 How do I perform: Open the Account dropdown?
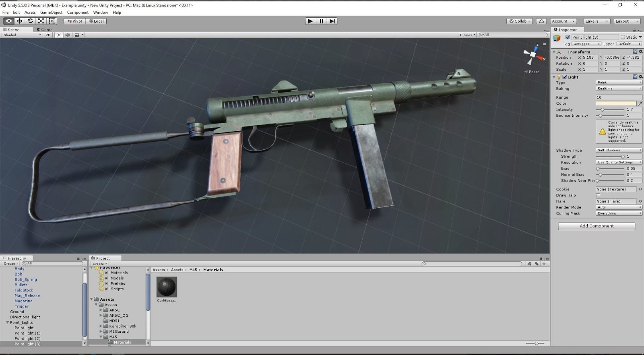[563, 21]
